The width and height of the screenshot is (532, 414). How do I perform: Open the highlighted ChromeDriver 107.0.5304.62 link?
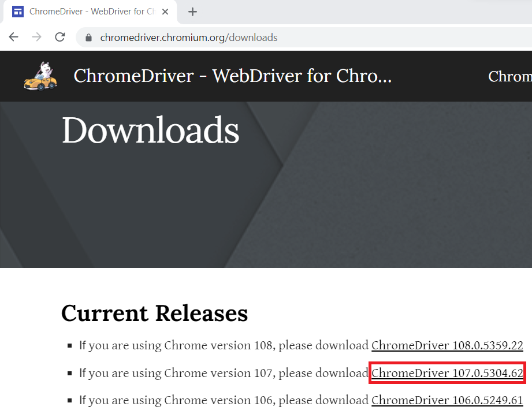(447, 372)
